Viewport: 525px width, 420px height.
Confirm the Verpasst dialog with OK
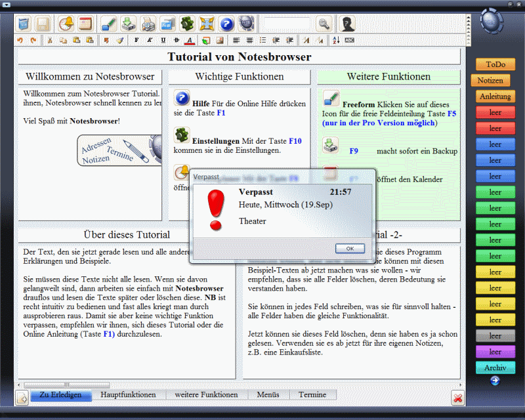(x=350, y=249)
